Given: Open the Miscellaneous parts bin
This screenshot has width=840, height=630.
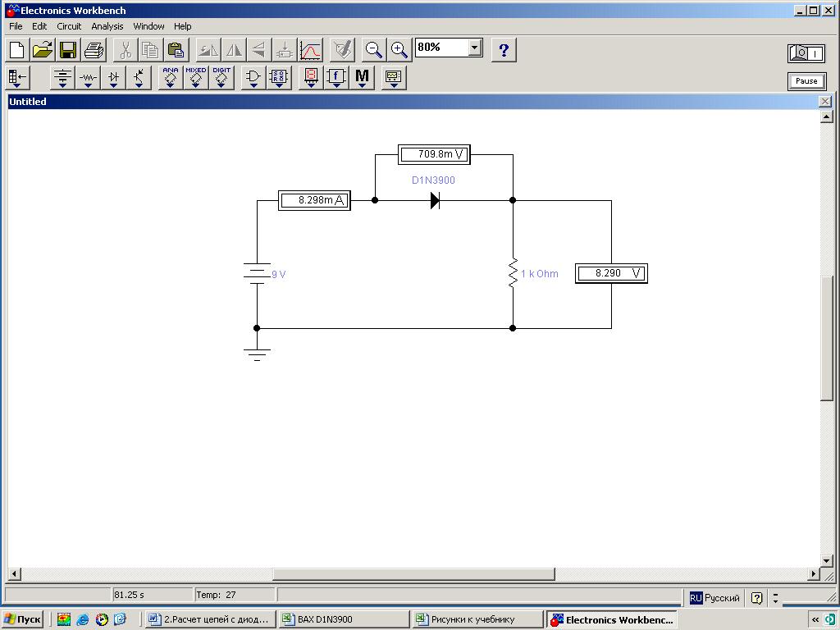Looking at the screenshot, I should tap(362, 77).
